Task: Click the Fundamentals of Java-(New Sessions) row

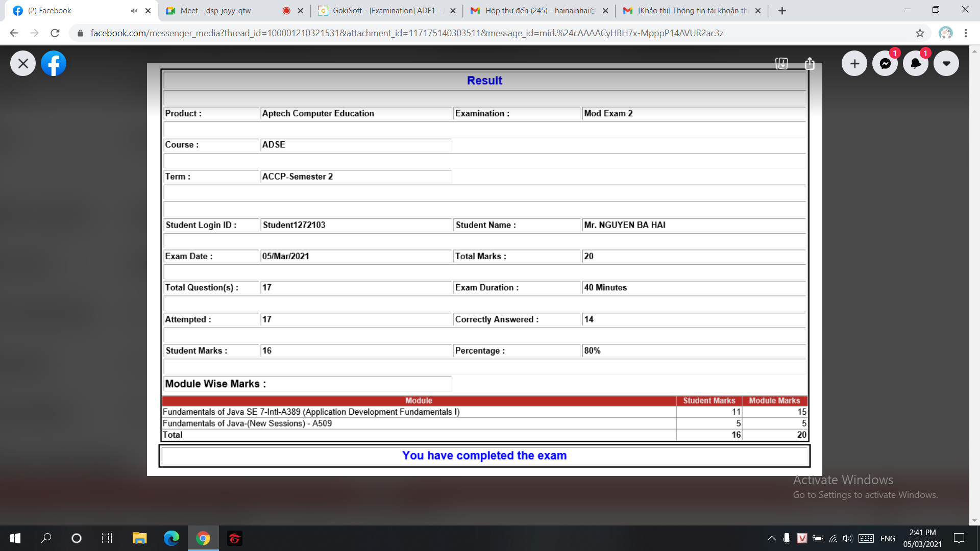Action: [x=485, y=423]
